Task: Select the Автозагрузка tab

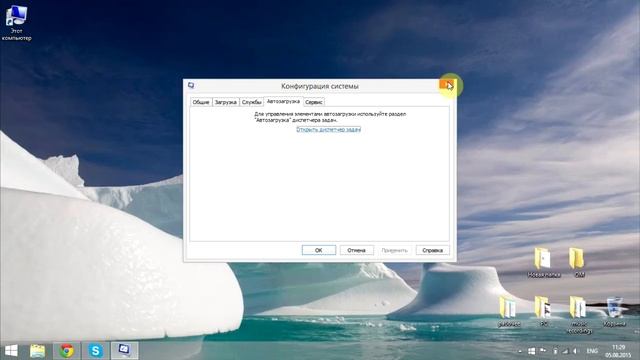Action: (x=283, y=101)
